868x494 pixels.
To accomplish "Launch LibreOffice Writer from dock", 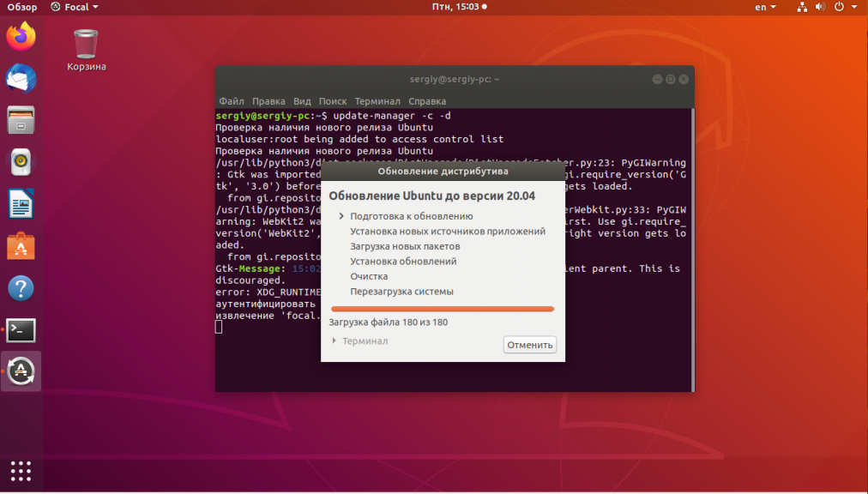I will pyautogui.click(x=21, y=204).
